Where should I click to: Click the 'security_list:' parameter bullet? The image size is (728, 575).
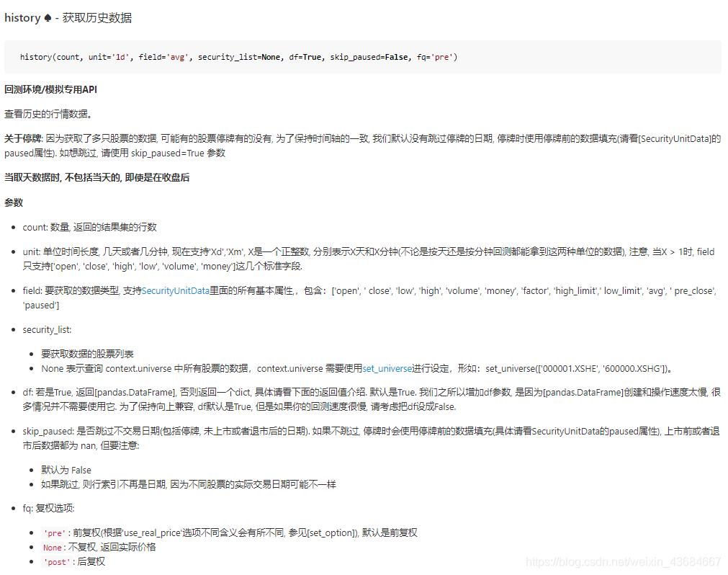pos(47,330)
